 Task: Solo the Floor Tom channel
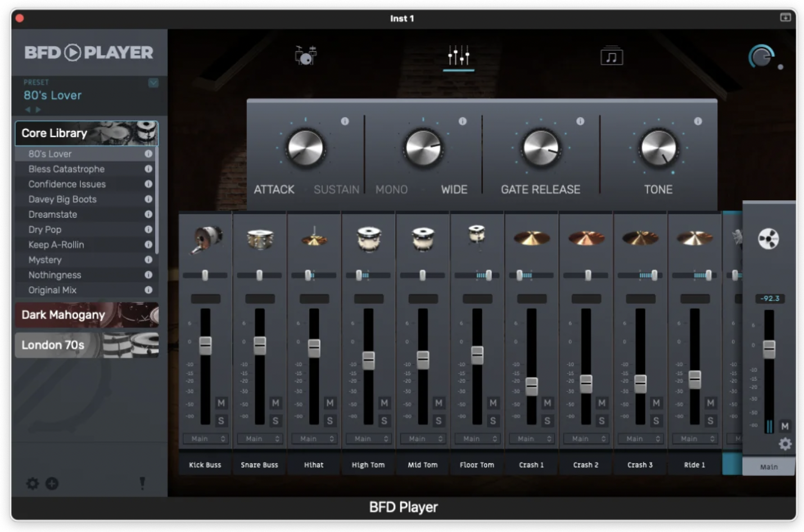click(493, 420)
